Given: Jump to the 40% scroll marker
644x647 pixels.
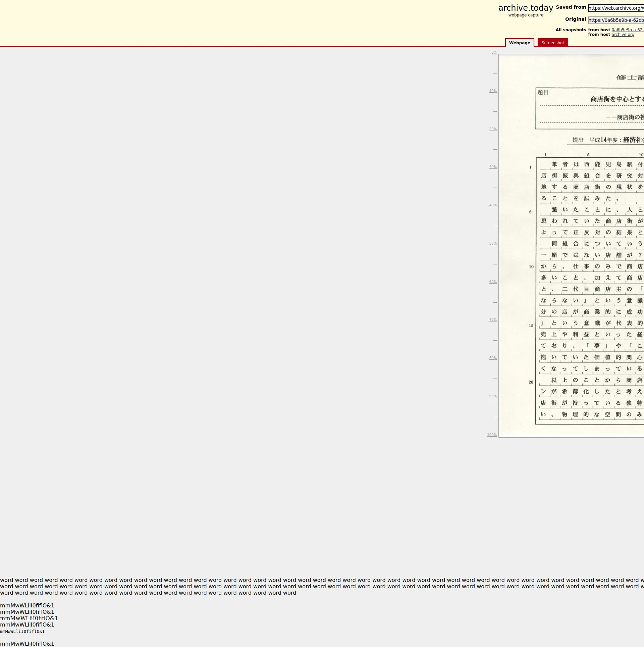Looking at the screenshot, I should click(493, 205).
